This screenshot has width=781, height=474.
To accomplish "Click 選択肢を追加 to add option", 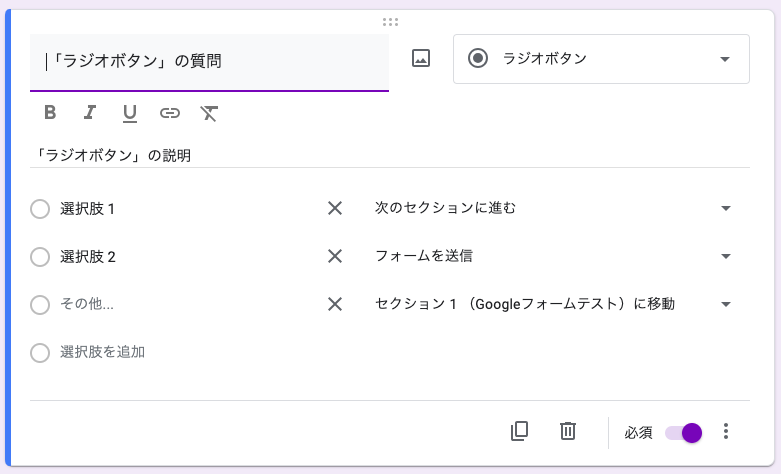I will pyautogui.click(x=103, y=352).
